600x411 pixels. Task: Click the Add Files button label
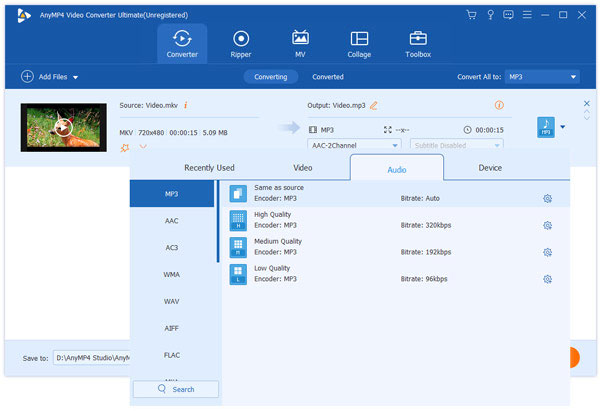[53, 77]
